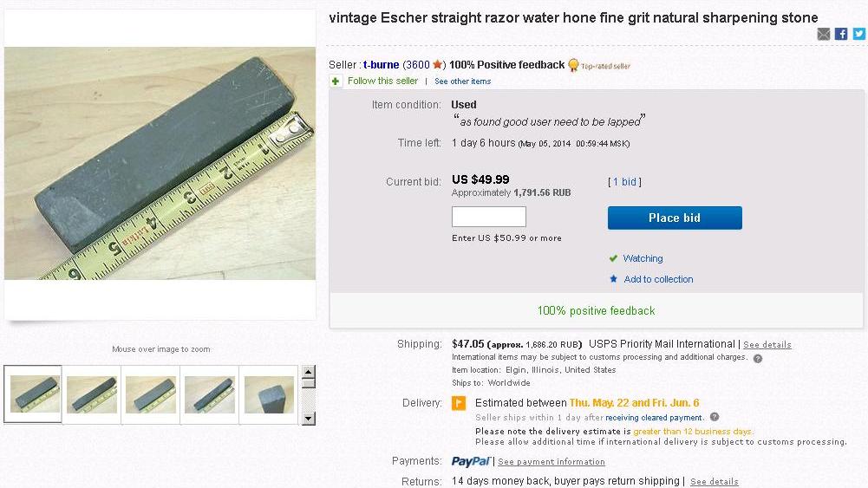This screenshot has height=488, width=868.
Task: Share this listing on Facebook
Action: click(x=841, y=34)
